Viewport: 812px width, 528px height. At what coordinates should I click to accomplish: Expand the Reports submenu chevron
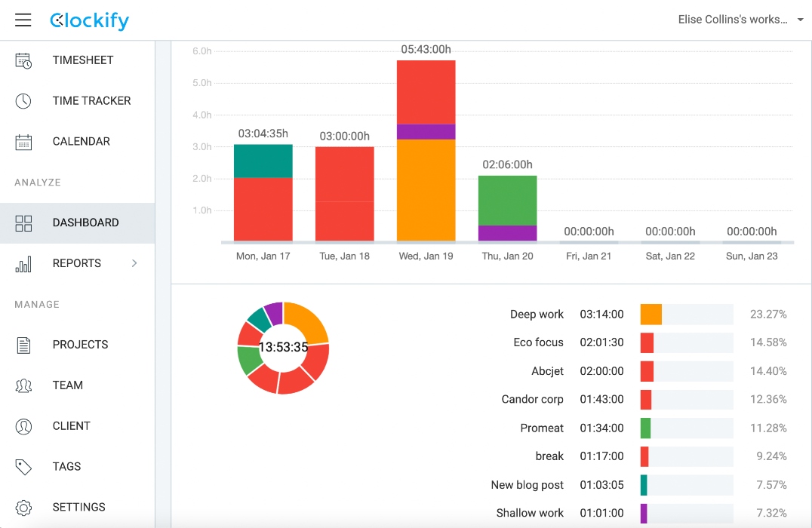[134, 262]
